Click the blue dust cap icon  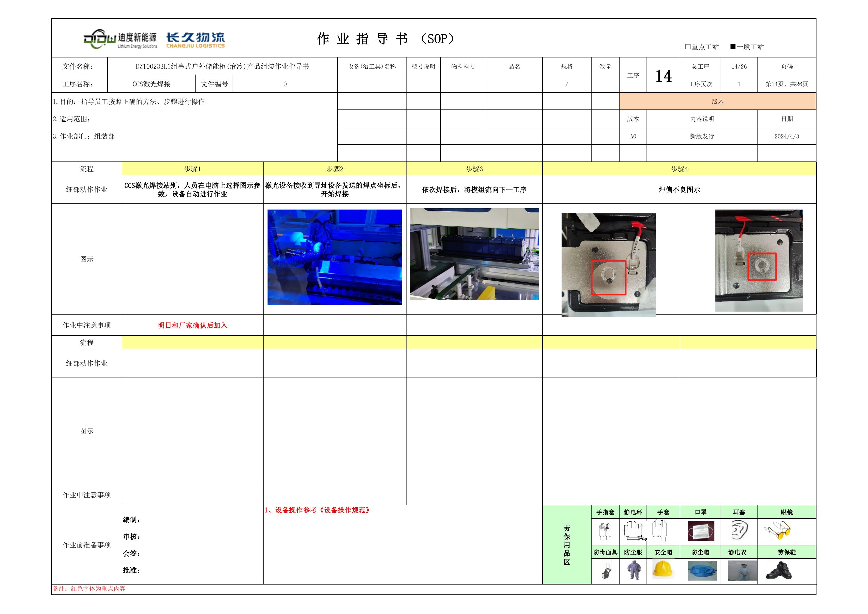[x=702, y=570]
